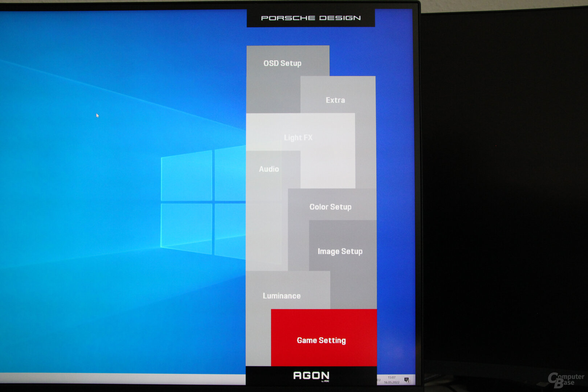The width and height of the screenshot is (588, 392).
Task: Select the Audio menu tile
Action: coord(269,169)
